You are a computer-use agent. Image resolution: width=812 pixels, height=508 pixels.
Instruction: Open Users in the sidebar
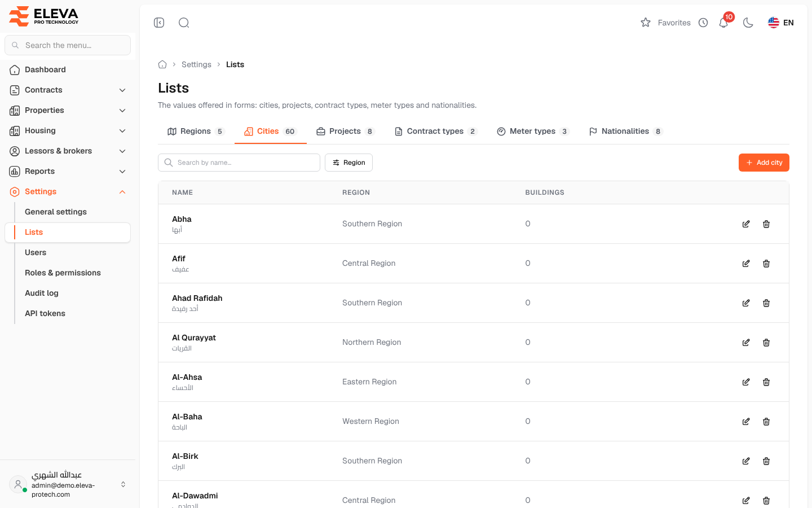pos(36,252)
